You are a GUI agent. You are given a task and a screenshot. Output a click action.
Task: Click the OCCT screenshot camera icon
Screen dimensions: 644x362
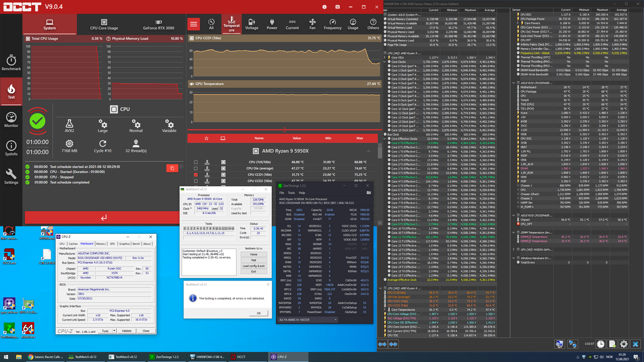338,7
